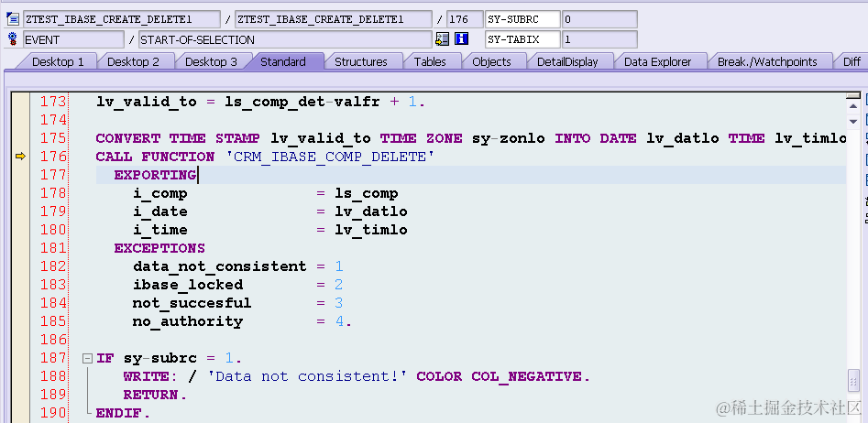Viewport: 868px width, 423px height.
Task: Select the Standard tab
Action: coord(283,62)
